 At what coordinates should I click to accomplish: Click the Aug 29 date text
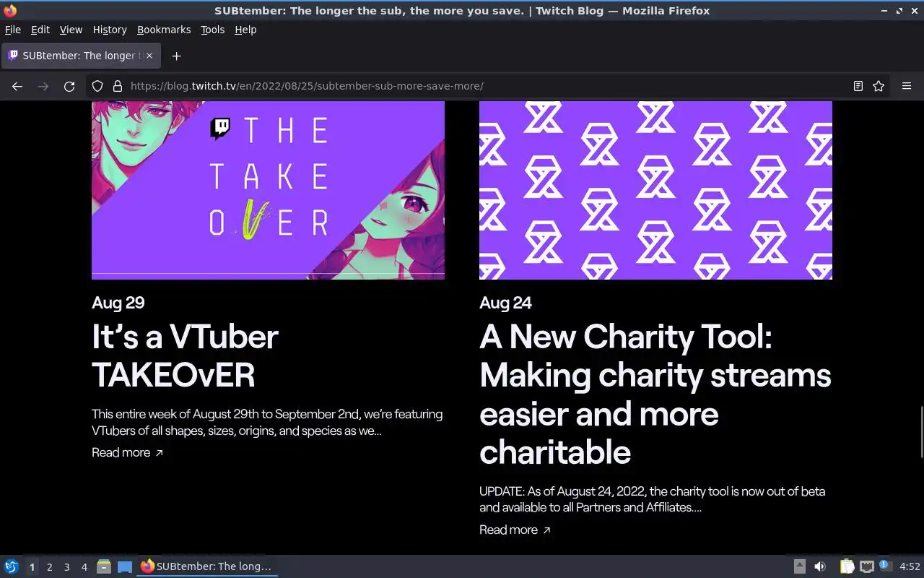118,303
